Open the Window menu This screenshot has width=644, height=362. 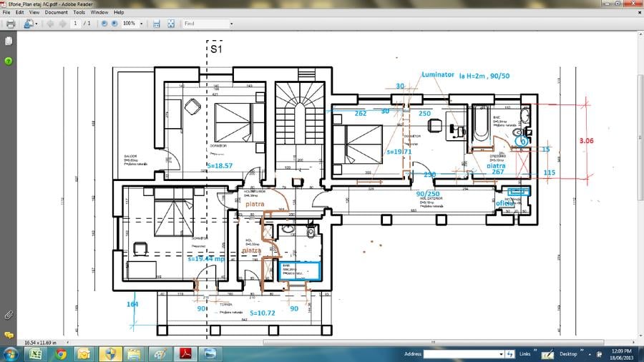(99, 12)
